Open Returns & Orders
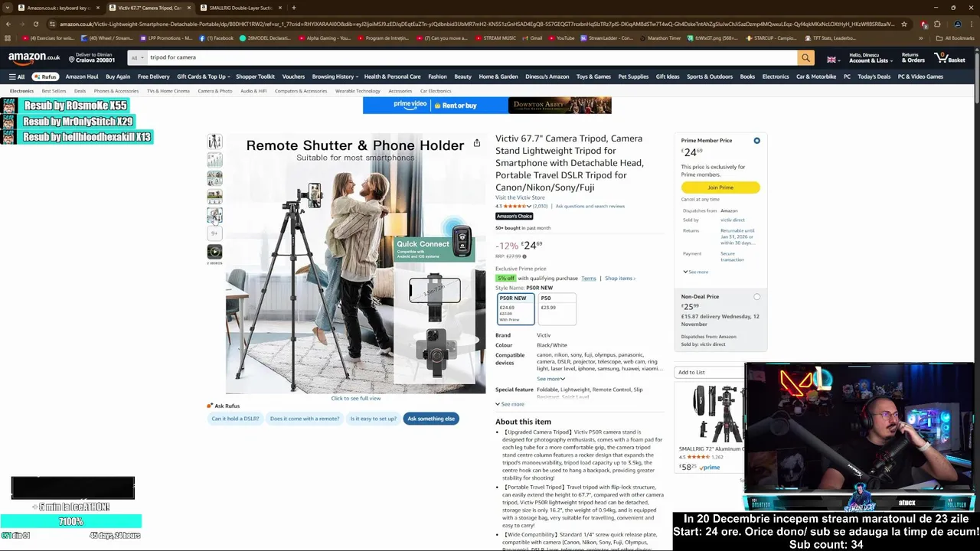 point(913,57)
